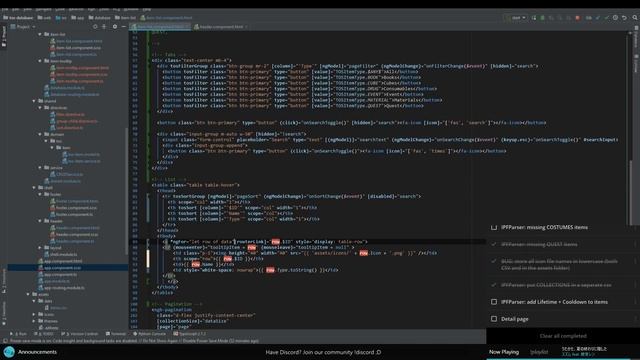The width and height of the screenshot is (640, 360).
Task: Open the Run tool window tab
Action: click(x=18, y=334)
